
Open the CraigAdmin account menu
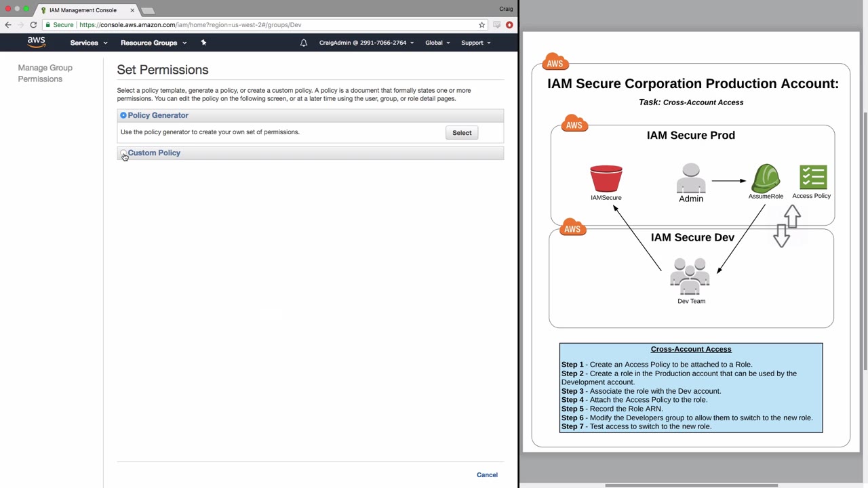[x=366, y=43]
